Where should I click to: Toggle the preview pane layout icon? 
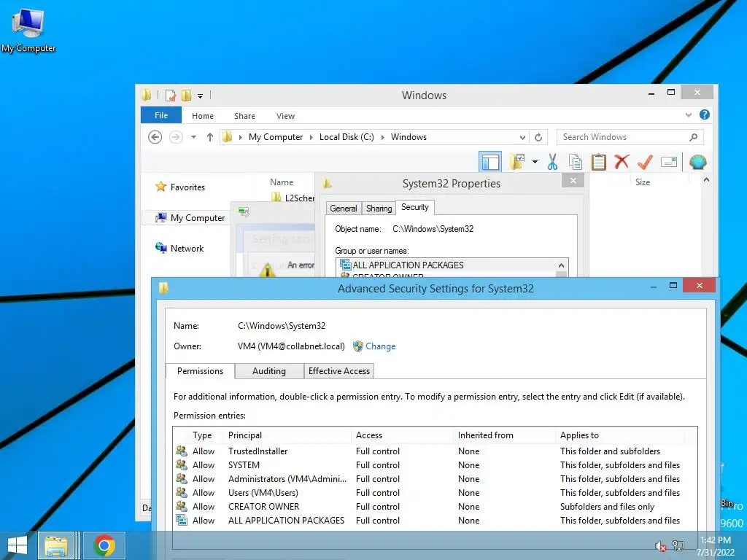coord(490,162)
